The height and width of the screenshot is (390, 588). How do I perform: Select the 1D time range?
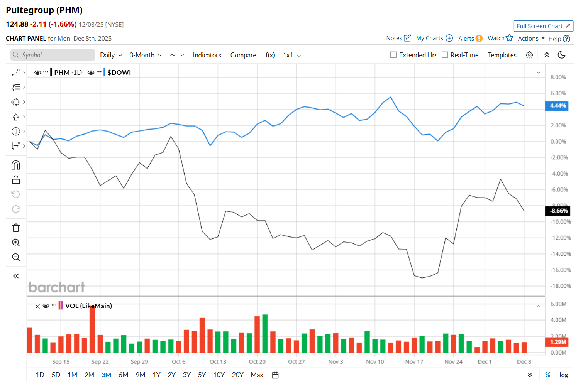(40, 375)
